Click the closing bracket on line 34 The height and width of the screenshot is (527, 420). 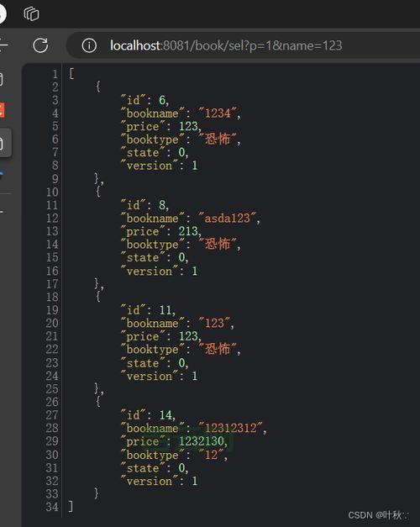pyautogui.click(x=71, y=506)
